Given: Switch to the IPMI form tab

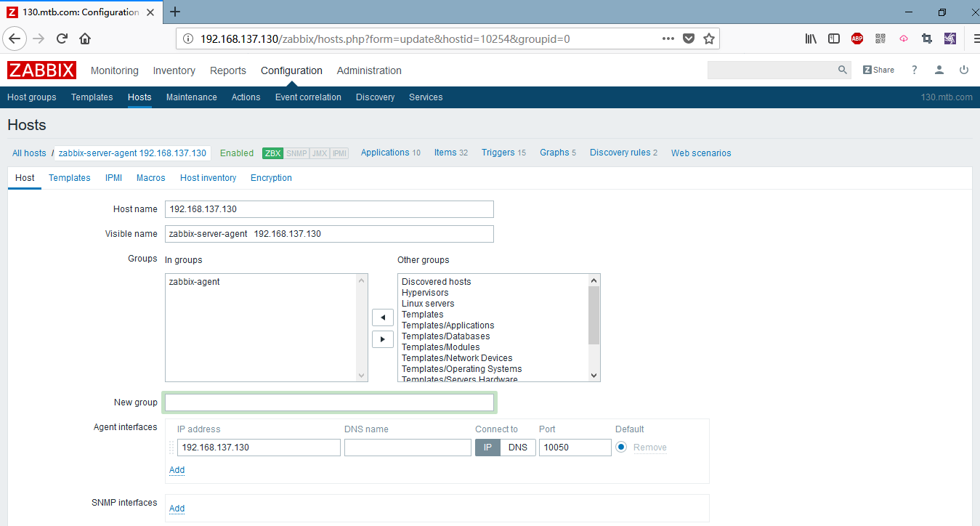Looking at the screenshot, I should (x=113, y=178).
